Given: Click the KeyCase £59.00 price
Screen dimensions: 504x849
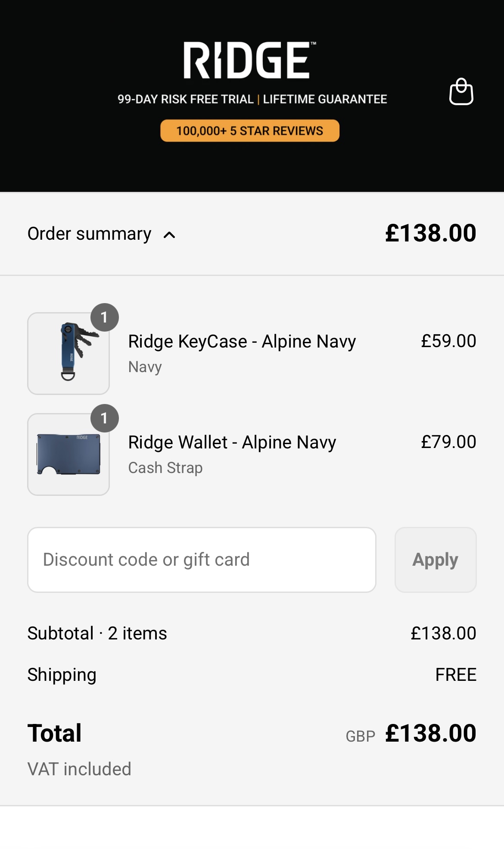Looking at the screenshot, I should click(448, 341).
